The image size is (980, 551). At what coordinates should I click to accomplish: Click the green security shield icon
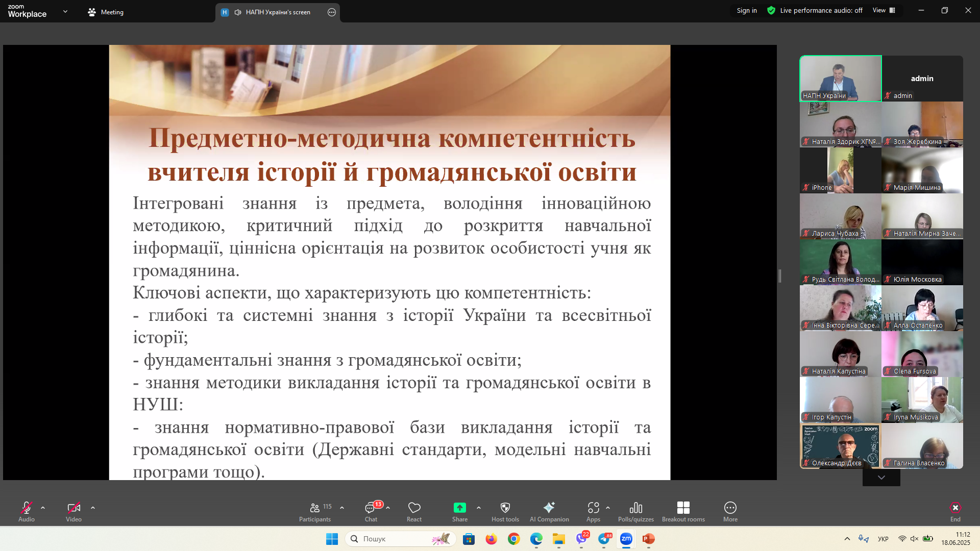click(771, 10)
